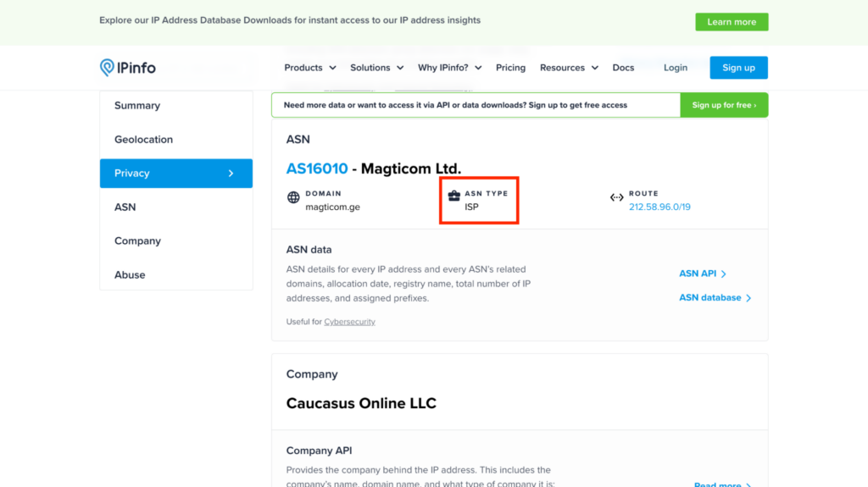The height and width of the screenshot is (487, 868).
Task: Click the Need more data banner text
Action: (455, 105)
